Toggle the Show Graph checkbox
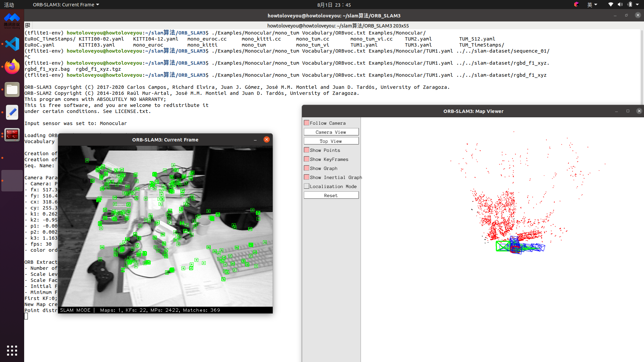 (x=307, y=168)
